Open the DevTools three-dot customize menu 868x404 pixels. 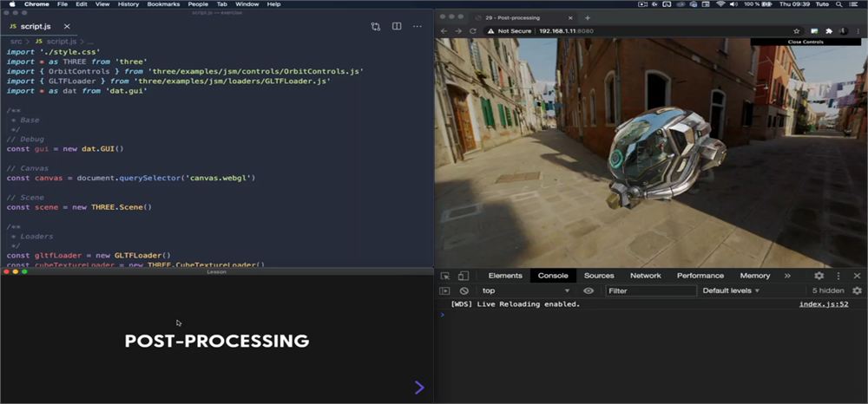tap(838, 276)
